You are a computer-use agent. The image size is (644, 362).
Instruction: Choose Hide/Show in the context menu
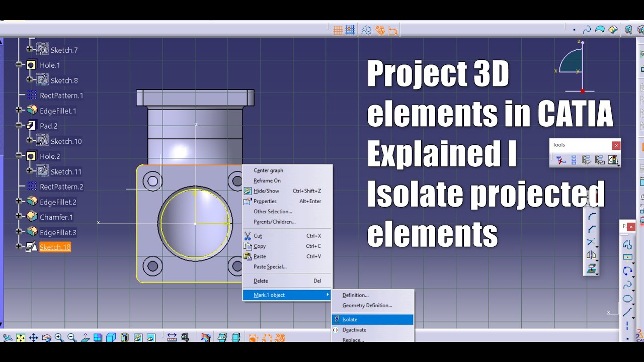click(x=287, y=191)
